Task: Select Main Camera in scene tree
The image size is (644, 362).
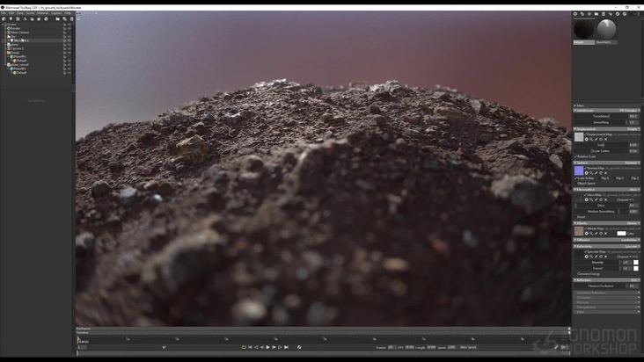Action: 19,33
